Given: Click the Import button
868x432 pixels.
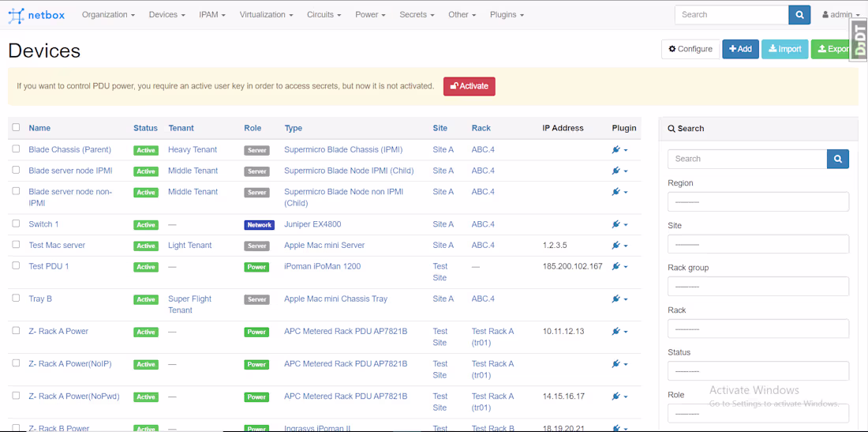Looking at the screenshot, I should [785, 49].
